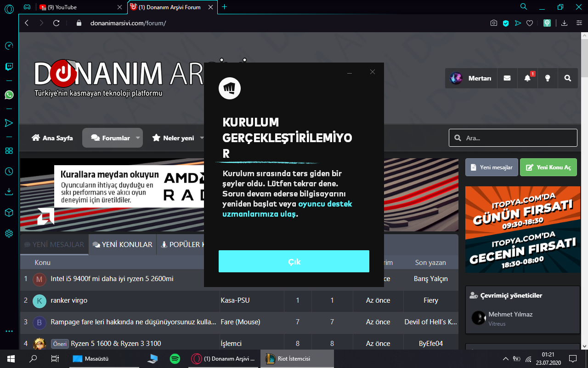This screenshot has width=588, height=368.
Task: Open the Fare (Mouse) category link
Action: pos(240,322)
